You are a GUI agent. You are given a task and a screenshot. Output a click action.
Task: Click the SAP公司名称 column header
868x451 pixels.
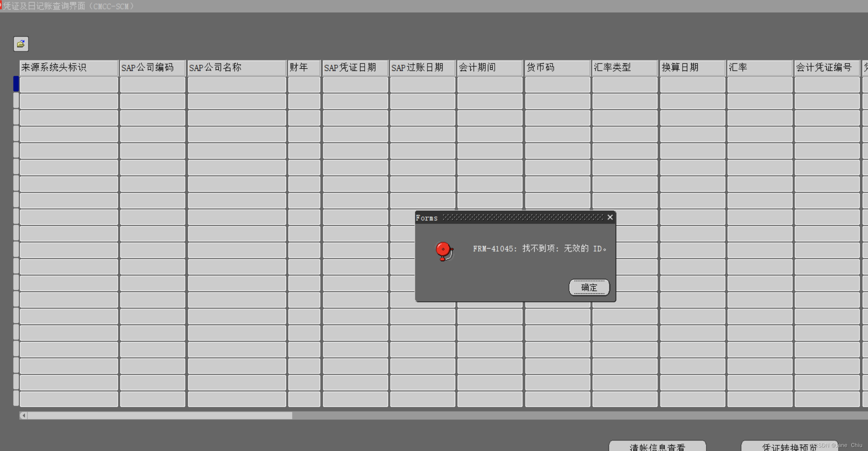(x=236, y=68)
